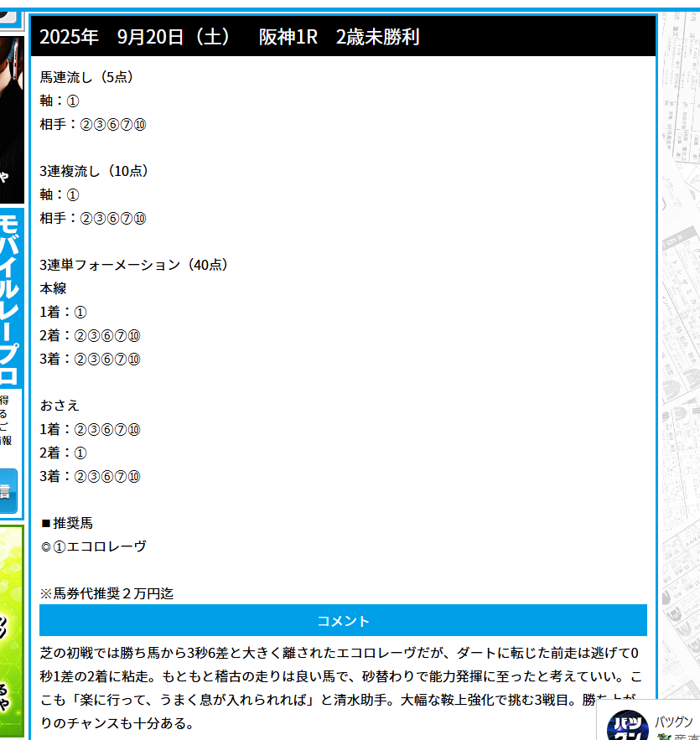Click the blue button under the モバイルレープロ banner

click(x=8, y=491)
